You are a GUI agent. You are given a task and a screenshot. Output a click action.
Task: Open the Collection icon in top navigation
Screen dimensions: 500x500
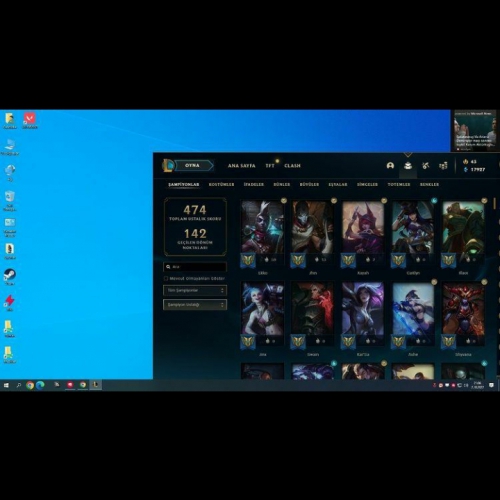coord(408,166)
